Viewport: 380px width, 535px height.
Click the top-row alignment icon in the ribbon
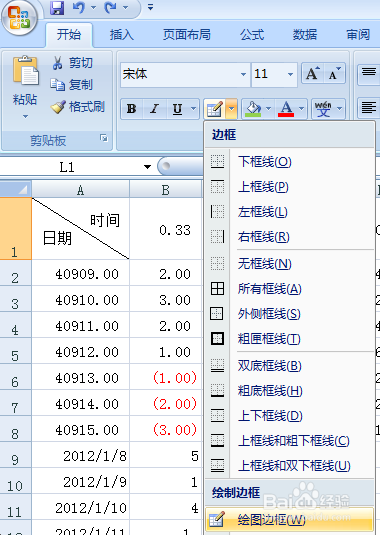coord(368,73)
